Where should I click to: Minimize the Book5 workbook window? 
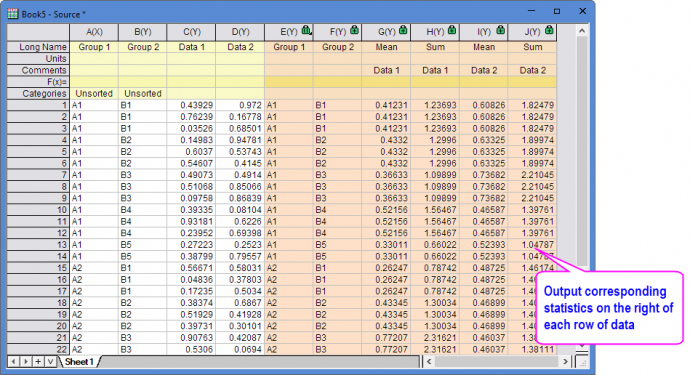tap(531, 11)
